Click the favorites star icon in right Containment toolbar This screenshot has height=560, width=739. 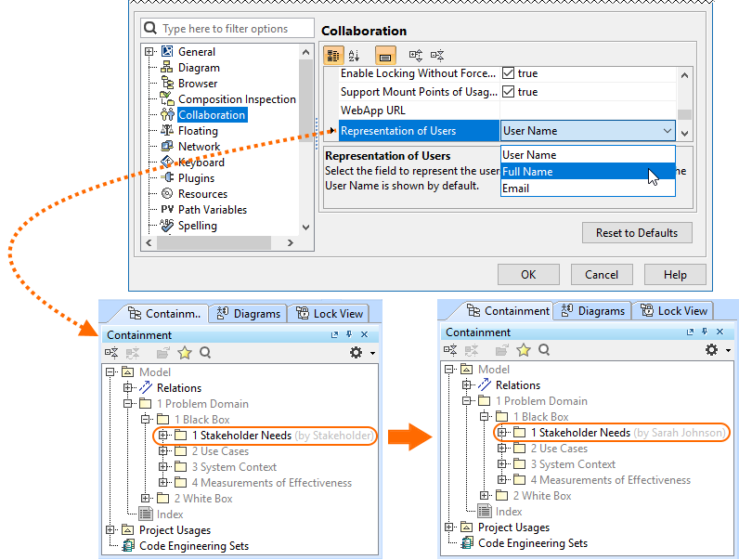(x=524, y=350)
